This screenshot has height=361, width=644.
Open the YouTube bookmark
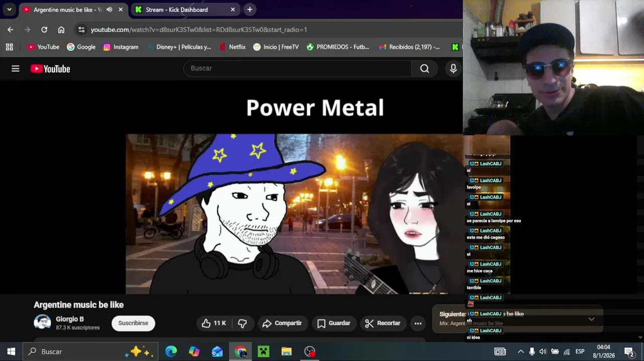pyautogui.click(x=43, y=47)
